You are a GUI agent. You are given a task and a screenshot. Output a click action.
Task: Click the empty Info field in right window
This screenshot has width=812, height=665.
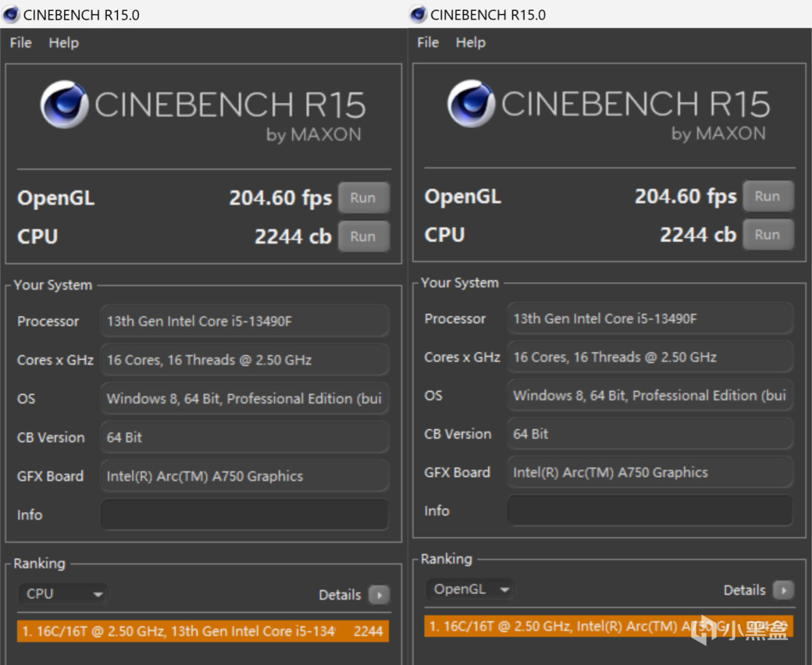click(650, 511)
